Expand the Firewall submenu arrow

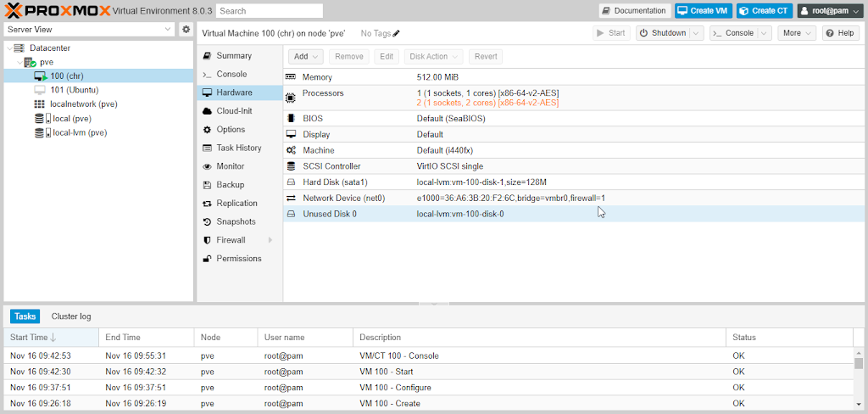click(270, 240)
